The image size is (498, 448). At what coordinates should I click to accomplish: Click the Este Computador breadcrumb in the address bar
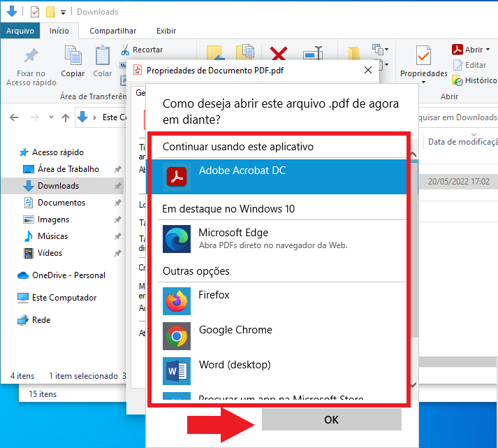115,117
